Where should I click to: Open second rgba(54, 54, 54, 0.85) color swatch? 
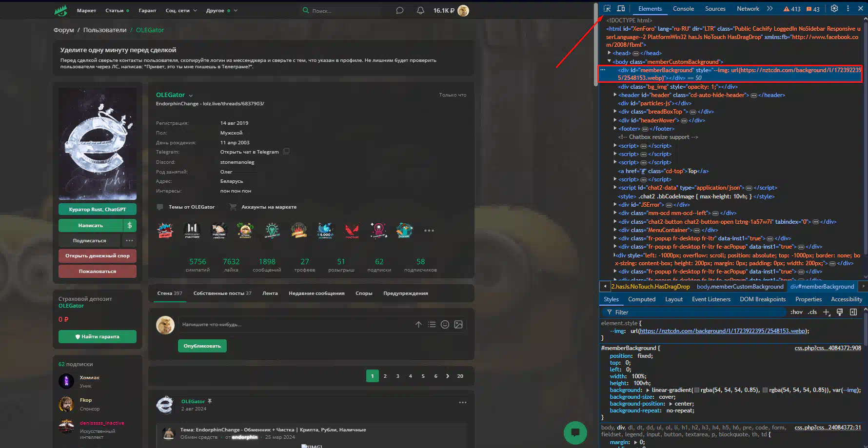pos(765,390)
